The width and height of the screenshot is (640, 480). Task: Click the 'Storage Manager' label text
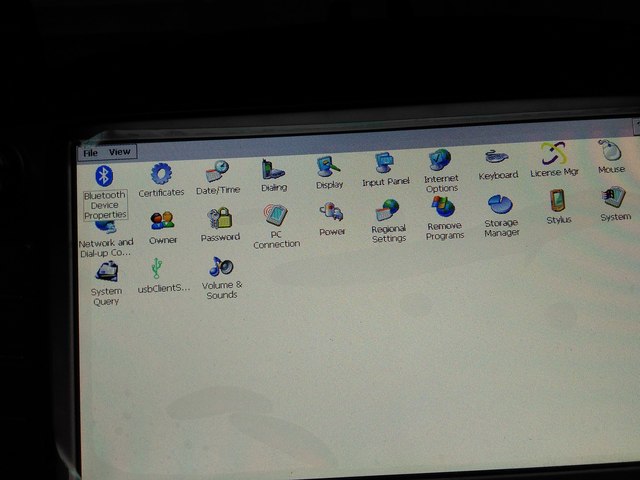point(502,228)
